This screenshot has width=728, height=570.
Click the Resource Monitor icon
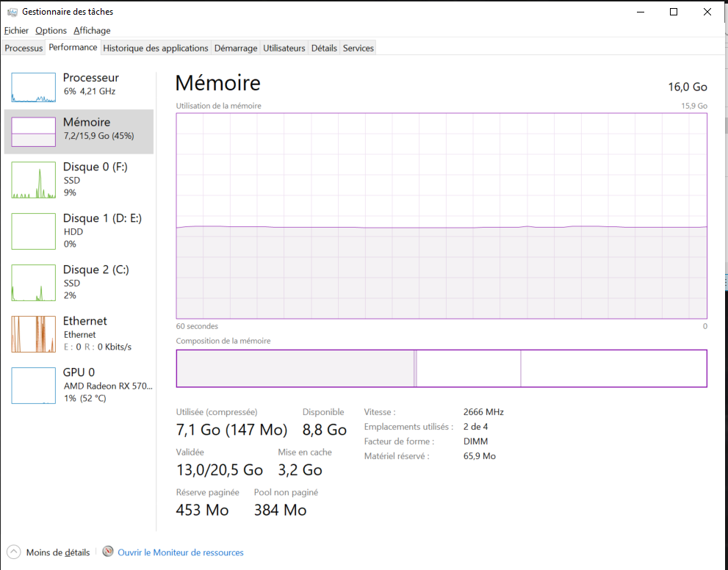coord(108,552)
